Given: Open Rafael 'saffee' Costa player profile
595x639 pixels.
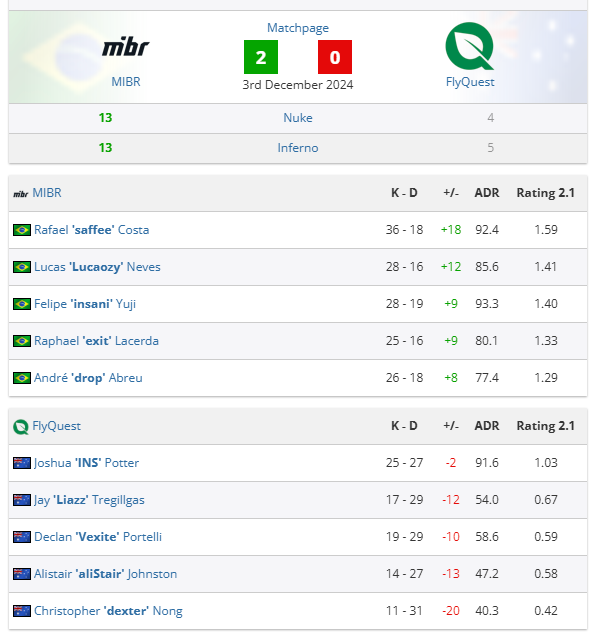Looking at the screenshot, I should [x=91, y=230].
